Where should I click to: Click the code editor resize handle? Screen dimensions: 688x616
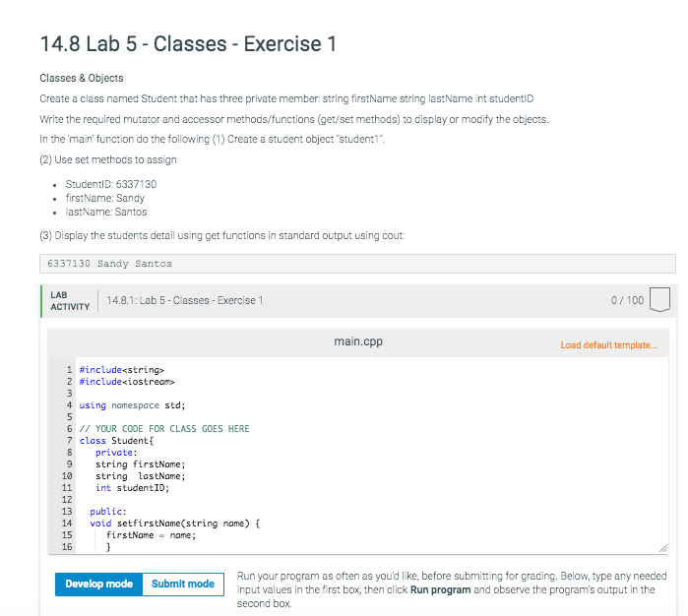(x=663, y=549)
